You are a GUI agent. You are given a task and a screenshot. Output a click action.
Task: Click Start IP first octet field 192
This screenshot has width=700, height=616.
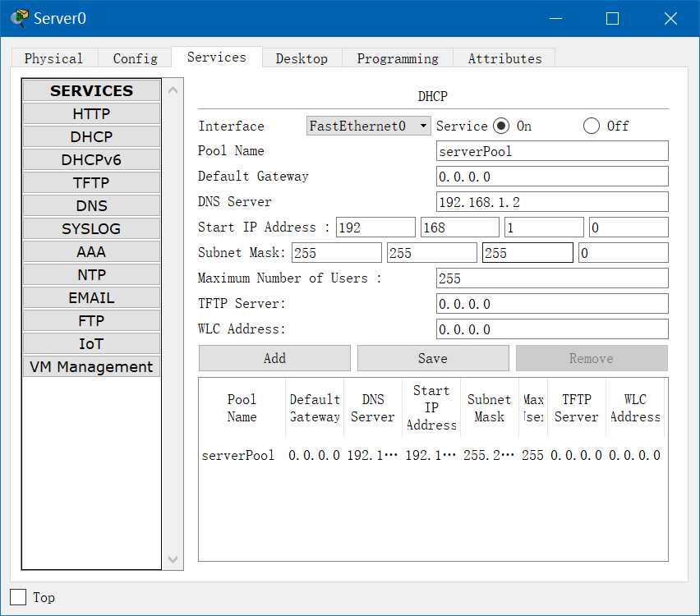[375, 228]
